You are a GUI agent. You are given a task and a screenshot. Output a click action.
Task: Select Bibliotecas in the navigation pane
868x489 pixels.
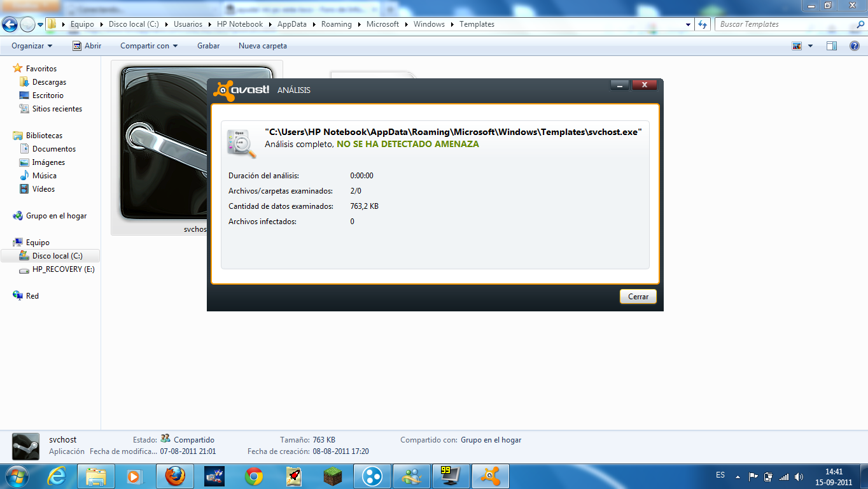pyautogui.click(x=44, y=136)
